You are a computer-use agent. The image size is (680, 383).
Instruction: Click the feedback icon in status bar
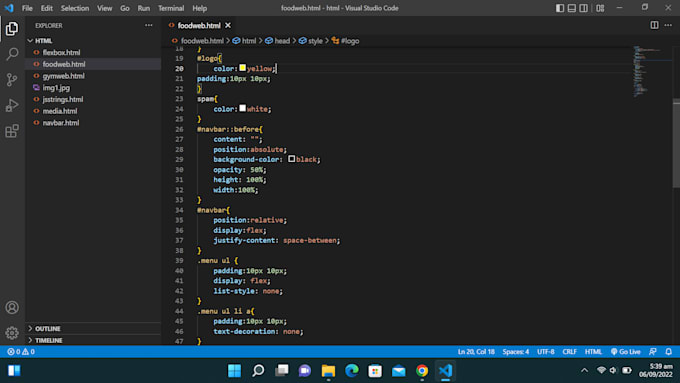point(653,352)
